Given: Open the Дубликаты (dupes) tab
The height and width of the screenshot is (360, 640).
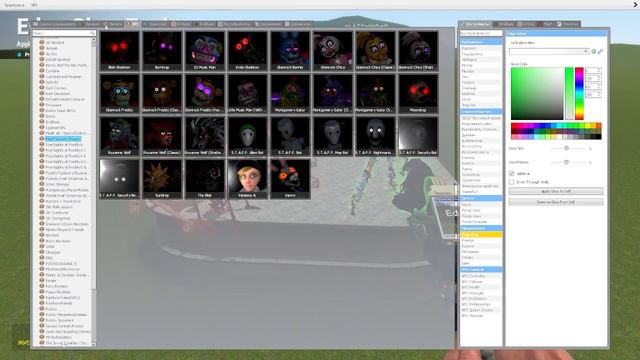Looking at the screenshot, I should click(x=298, y=24).
